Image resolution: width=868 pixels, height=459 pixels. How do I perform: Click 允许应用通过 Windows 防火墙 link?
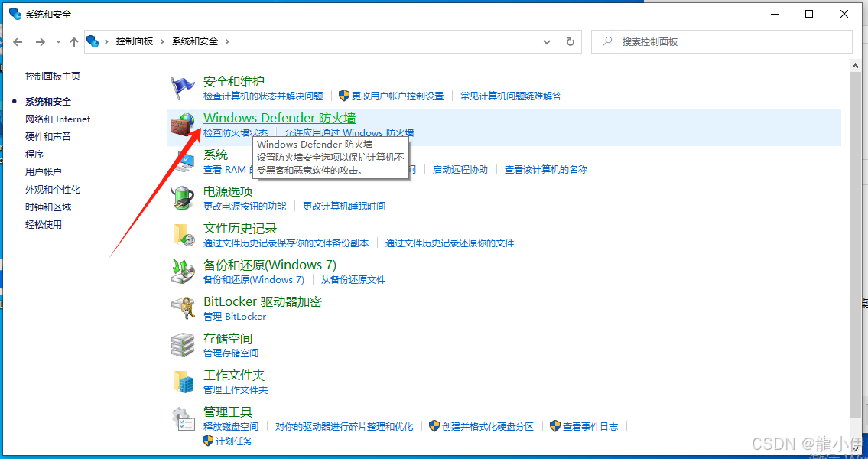[x=349, y=133]
